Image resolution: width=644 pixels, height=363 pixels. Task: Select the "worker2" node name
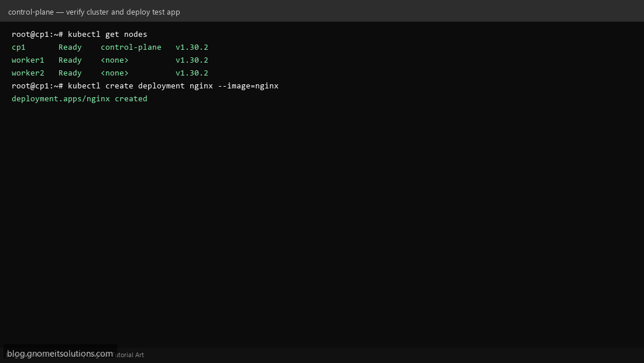[x=28, y=73]
